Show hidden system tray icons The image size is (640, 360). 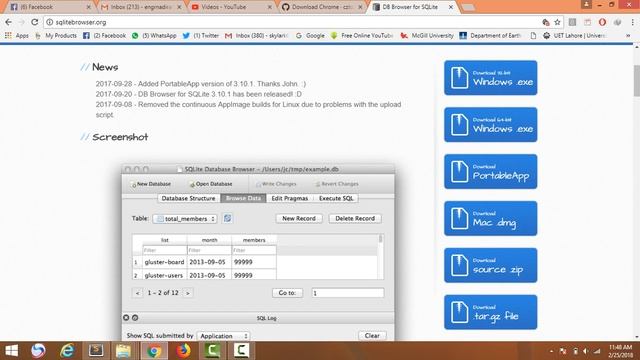point(552,351)
